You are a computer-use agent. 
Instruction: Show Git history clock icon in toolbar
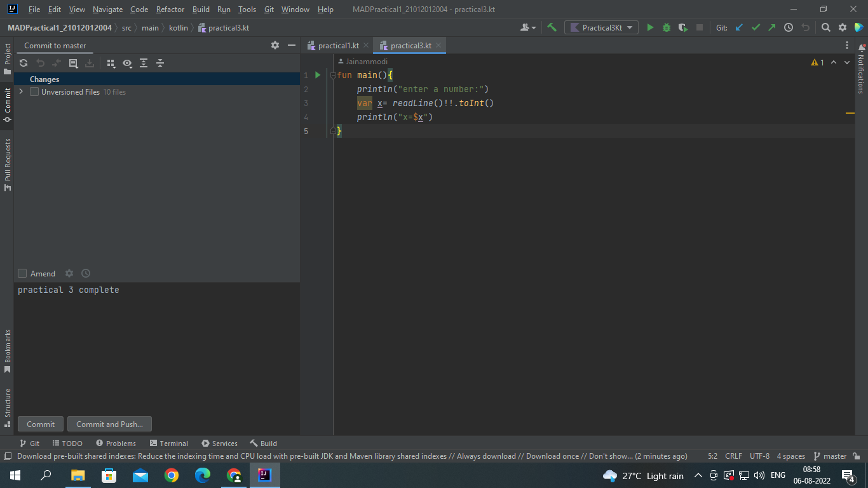(x=789, y=27)
